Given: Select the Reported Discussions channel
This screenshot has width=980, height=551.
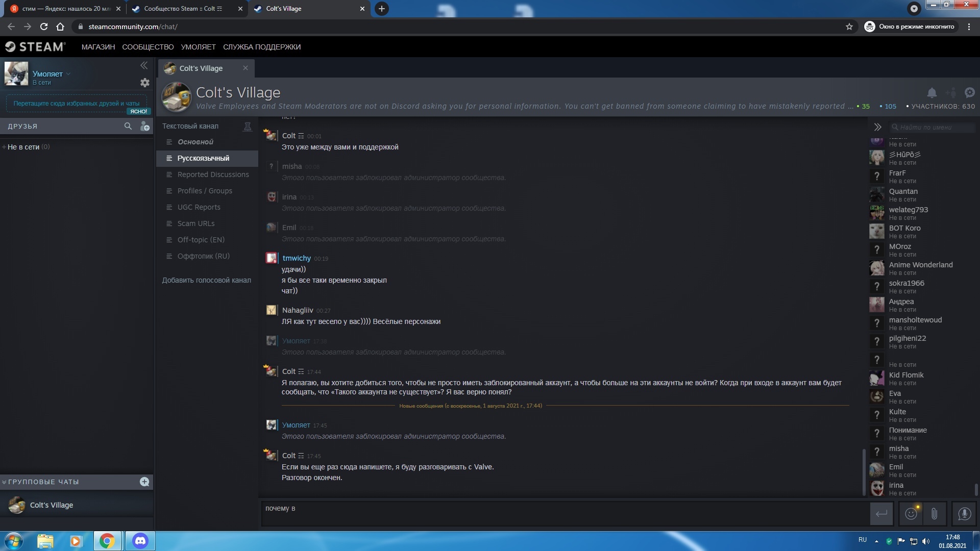Looking at the screenshot, I should [213, 174].
